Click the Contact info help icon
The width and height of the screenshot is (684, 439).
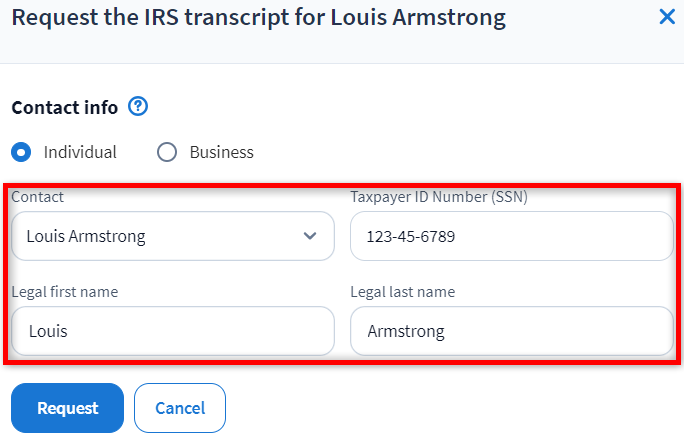tap(138, 107)
